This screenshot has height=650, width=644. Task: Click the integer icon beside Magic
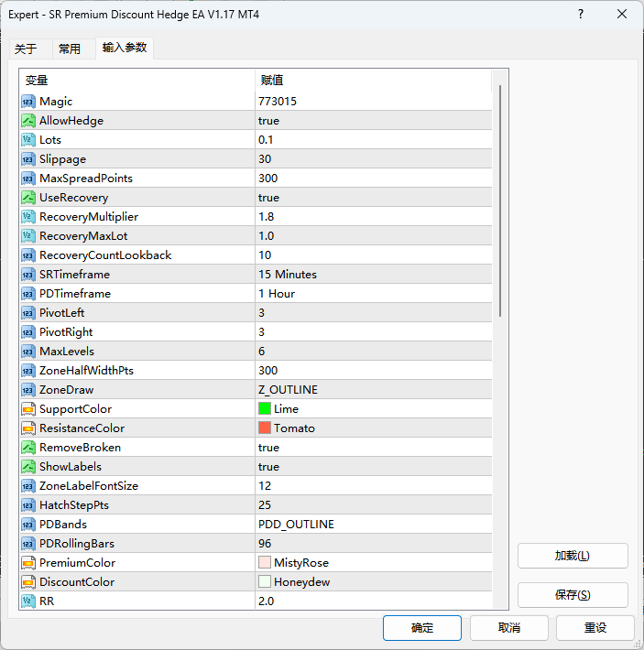(x=28, y=102)
